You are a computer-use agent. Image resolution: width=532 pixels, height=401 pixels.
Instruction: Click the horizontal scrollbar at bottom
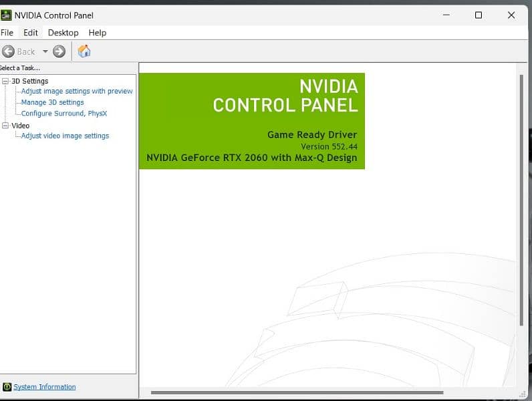pos(297,392)
